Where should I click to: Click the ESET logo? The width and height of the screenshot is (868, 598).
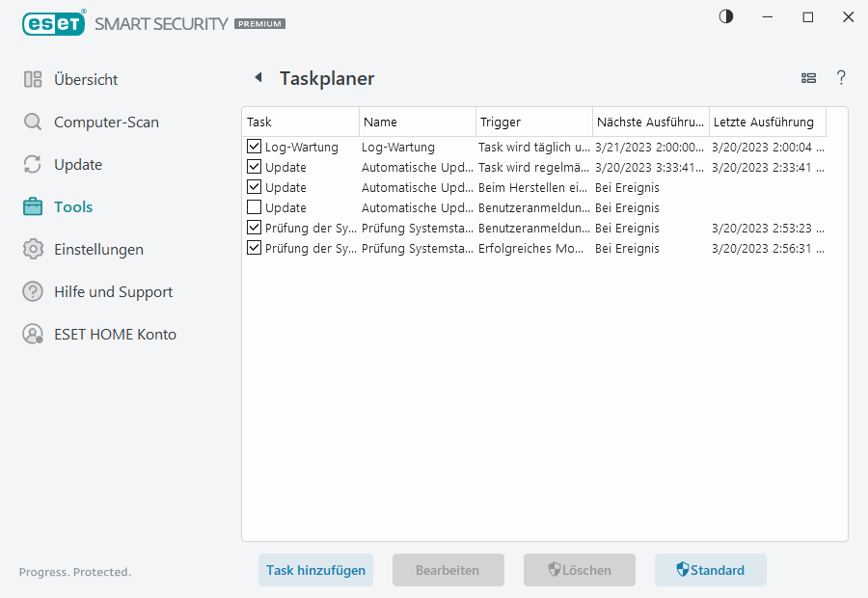(53, 22)
